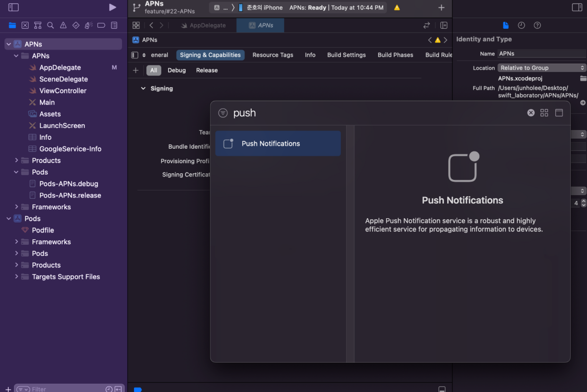
Task: Select the APNs editor tab
Action: tap(261, 25)
